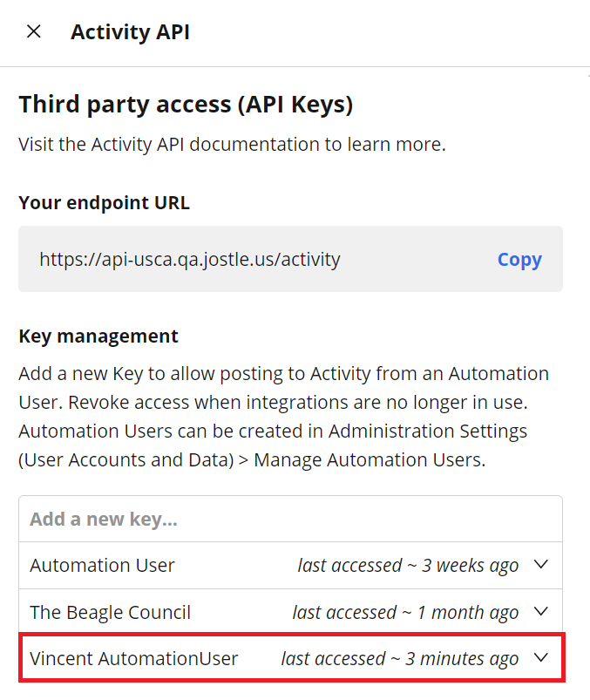Click the Manage Automation Users text
The width and height of the screenshot is (590, 700).
click(370, 459)
